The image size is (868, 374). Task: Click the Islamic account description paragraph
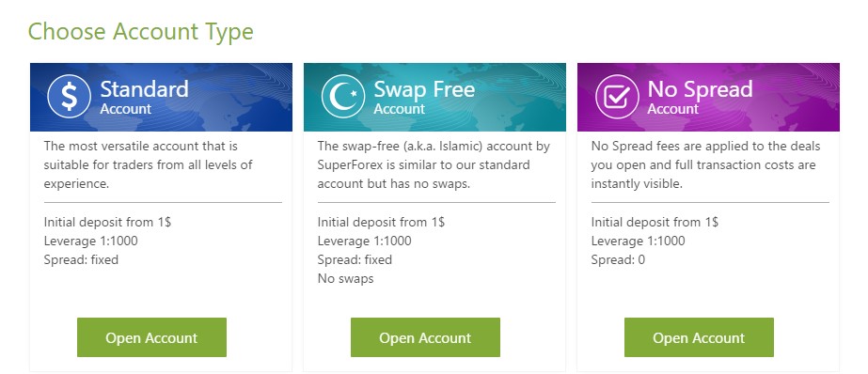pos(434,164)
